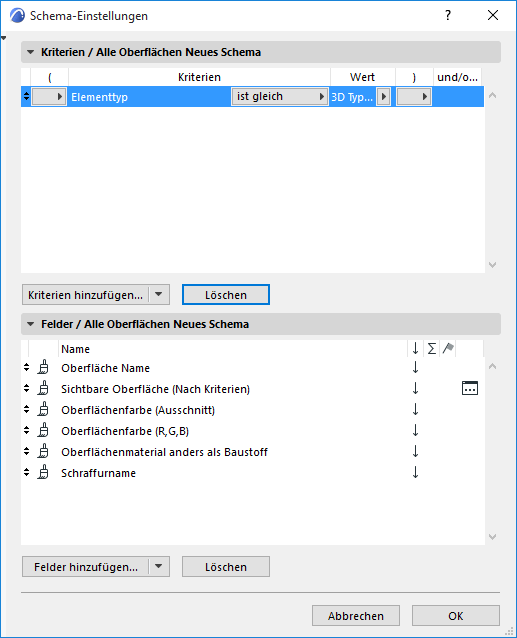The height and width of the screenshot is (638, 517).
Task: Toggle sort arrow for Oberflächenfarbe (Ausschnitt)
Action: coord(415,409)
